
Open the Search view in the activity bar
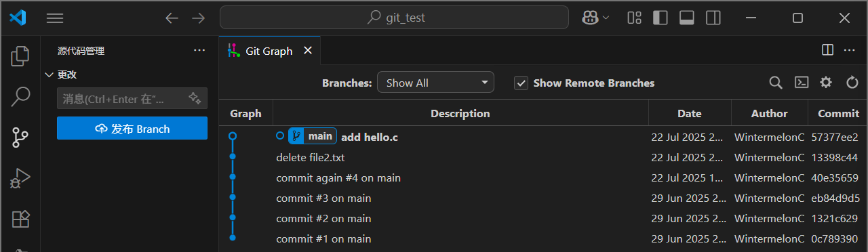[x=20, y=96]
